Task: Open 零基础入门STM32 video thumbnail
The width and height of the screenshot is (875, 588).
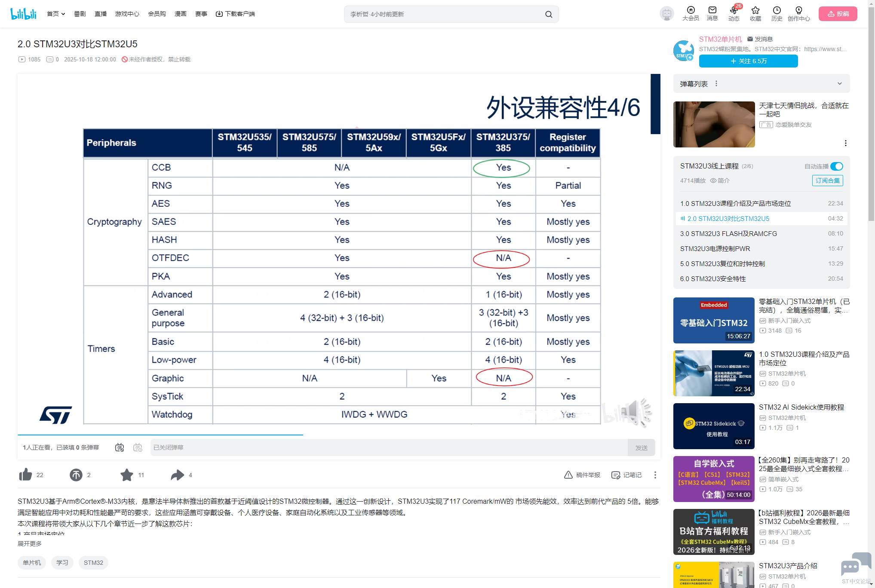Action: pyautogui.click(x=714, y=320)
